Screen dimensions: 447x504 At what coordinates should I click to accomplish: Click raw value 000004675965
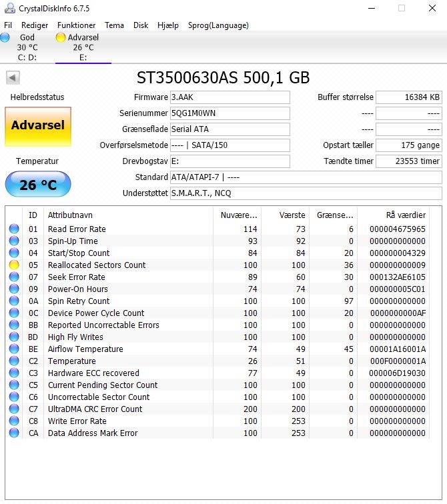click(x=398, y=229)
